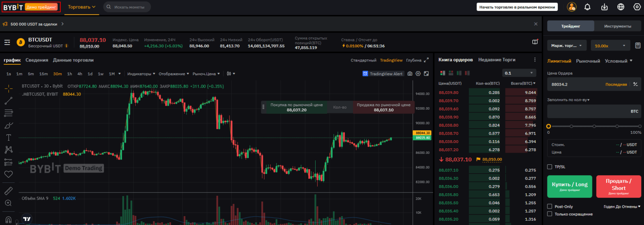
Task: Select the ruler measure tool
Action: point(8,190)
